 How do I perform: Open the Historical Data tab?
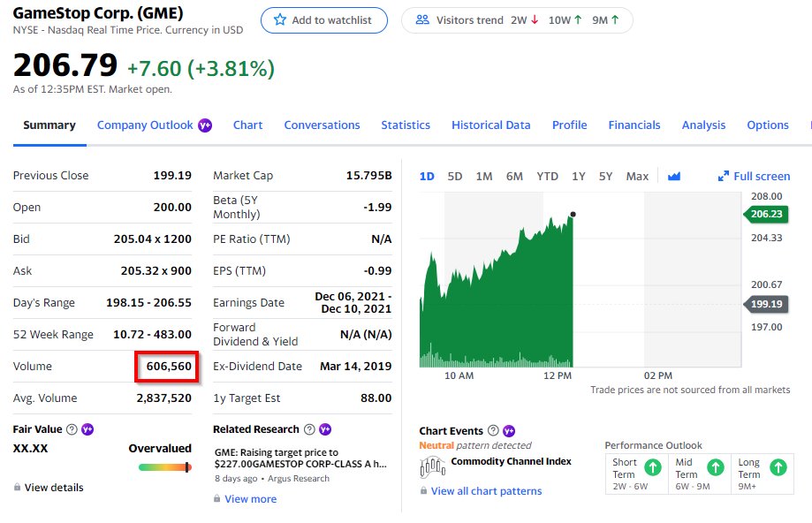[x=491, y=125]
